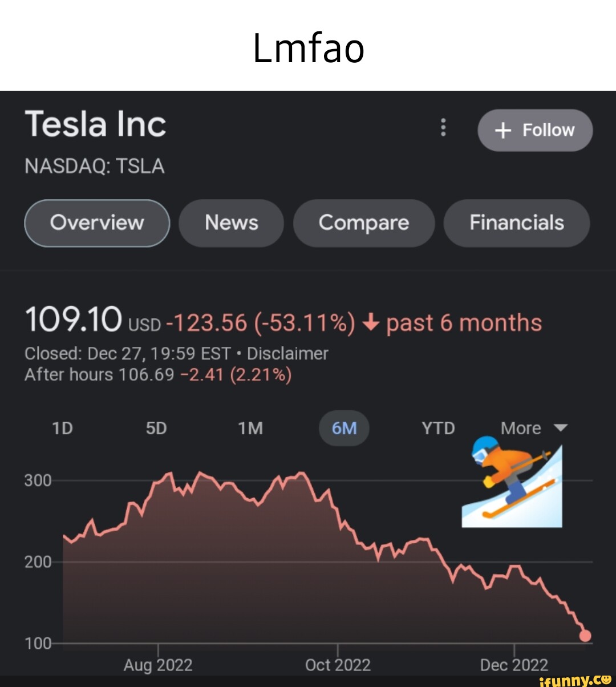Open the More time range dropdown
The width and height of the screenshot is (616, 687).
tap(520, 428)
